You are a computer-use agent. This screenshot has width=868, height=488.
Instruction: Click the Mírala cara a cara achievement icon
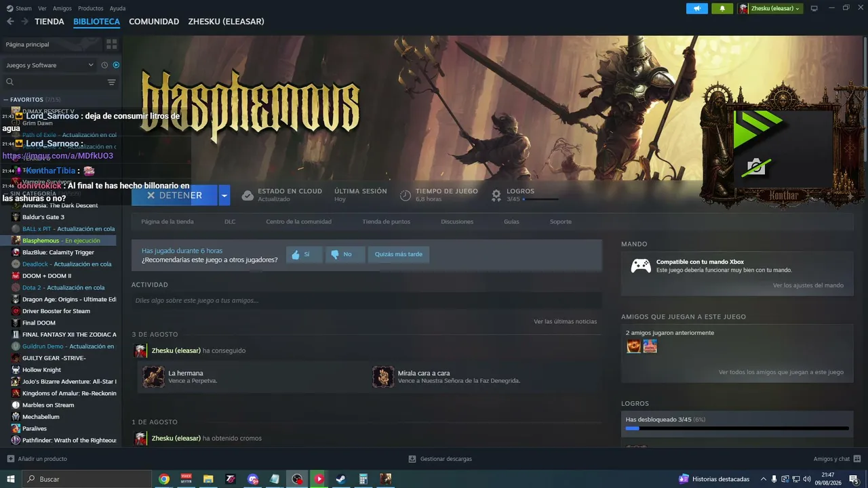click(x=383, y=377)
